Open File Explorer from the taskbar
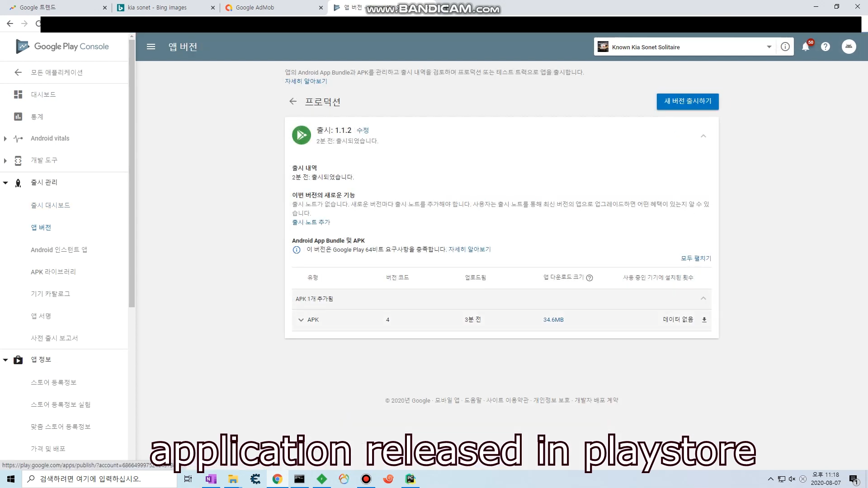The width and height of the screenshot is (868, 488). (233, 479)
